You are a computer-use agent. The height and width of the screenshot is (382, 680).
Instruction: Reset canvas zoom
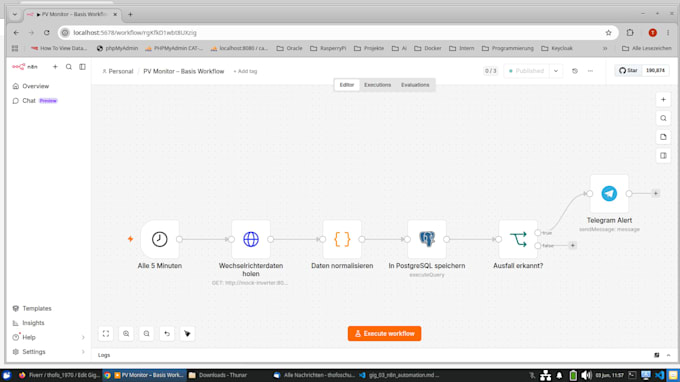tap(167, 333)
